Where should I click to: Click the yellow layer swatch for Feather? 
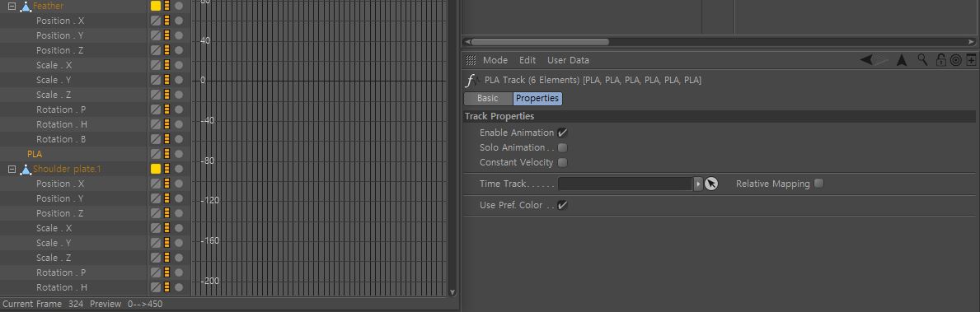156,7
